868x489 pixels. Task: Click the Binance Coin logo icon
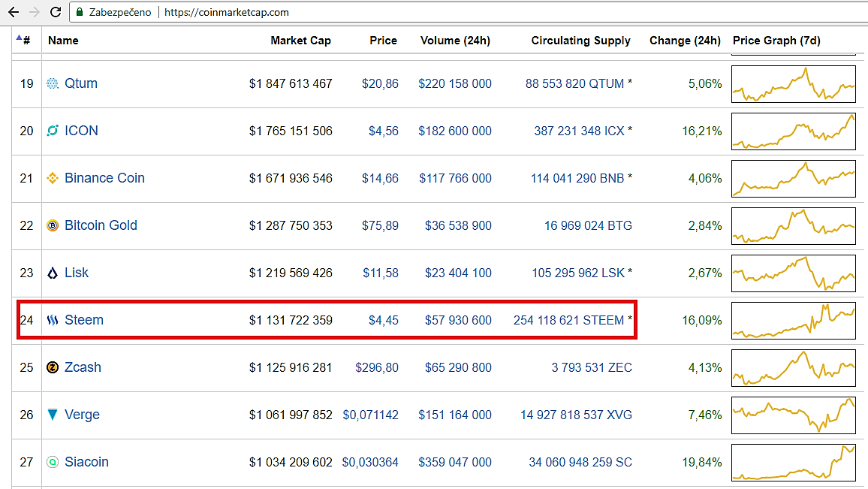pos(53,178)
